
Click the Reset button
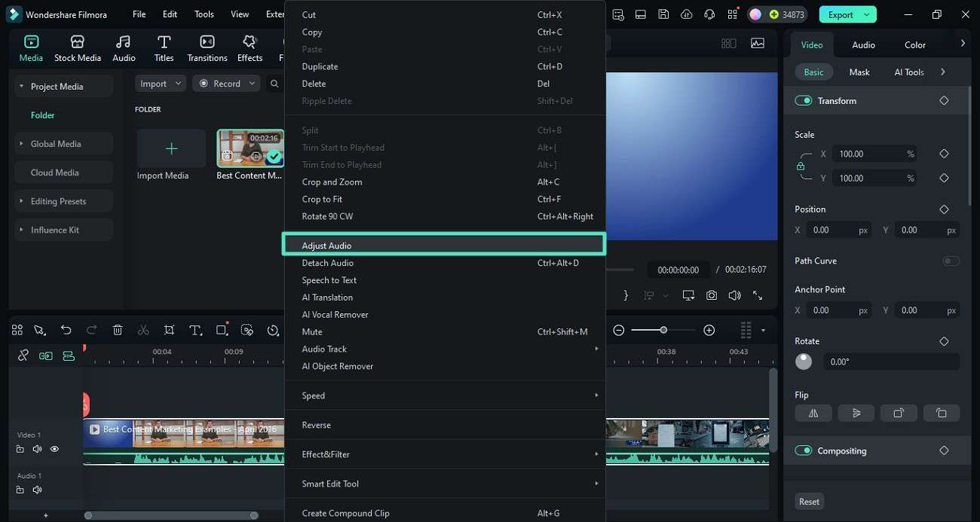(x=810, y=502)
